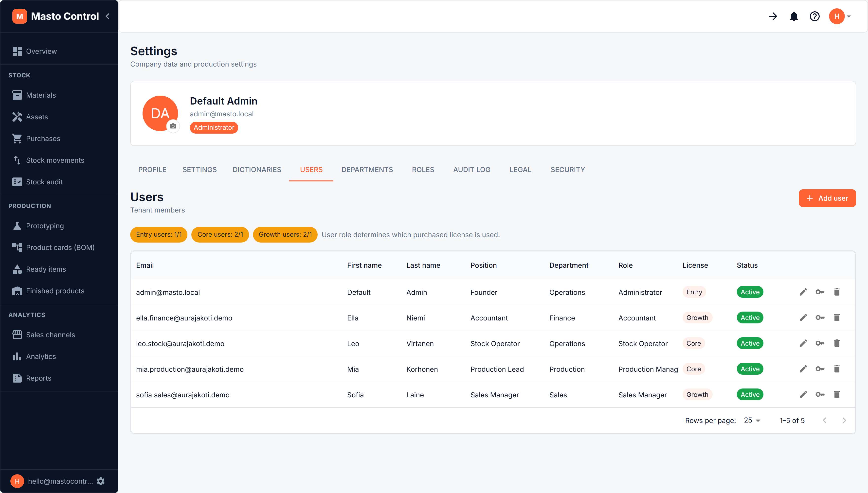Click the DA profile avatar
Image resolution: width=868 pixels, height=493 pixels.
160,113
